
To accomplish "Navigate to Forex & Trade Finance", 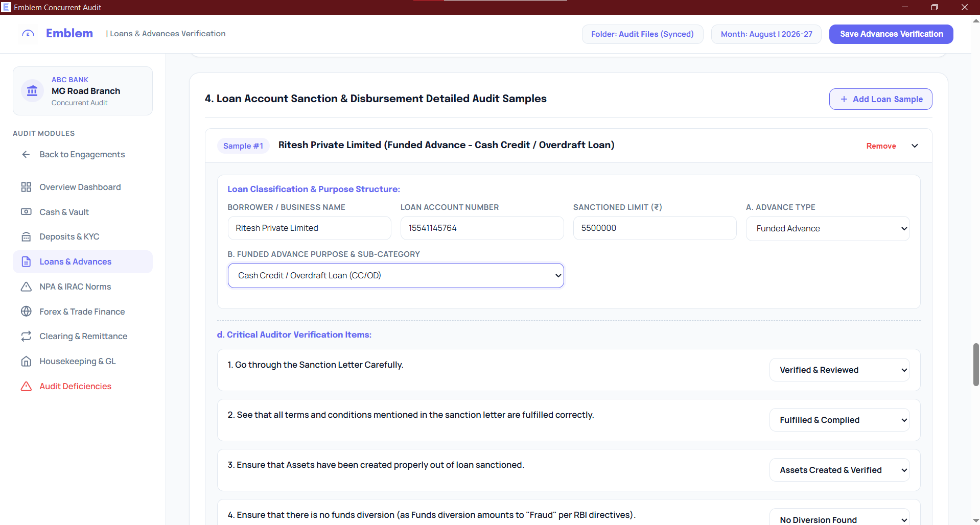I will 83,312.
